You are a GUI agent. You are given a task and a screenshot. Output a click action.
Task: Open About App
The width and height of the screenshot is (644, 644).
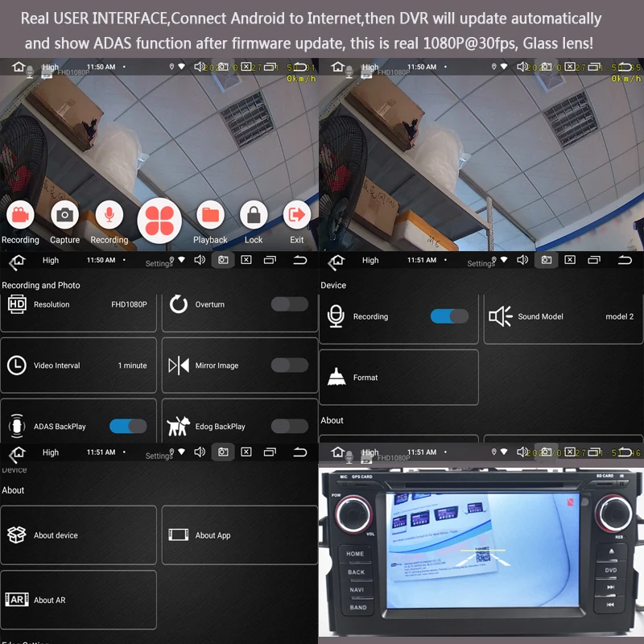pyautogui.click(x=240, y=535)
